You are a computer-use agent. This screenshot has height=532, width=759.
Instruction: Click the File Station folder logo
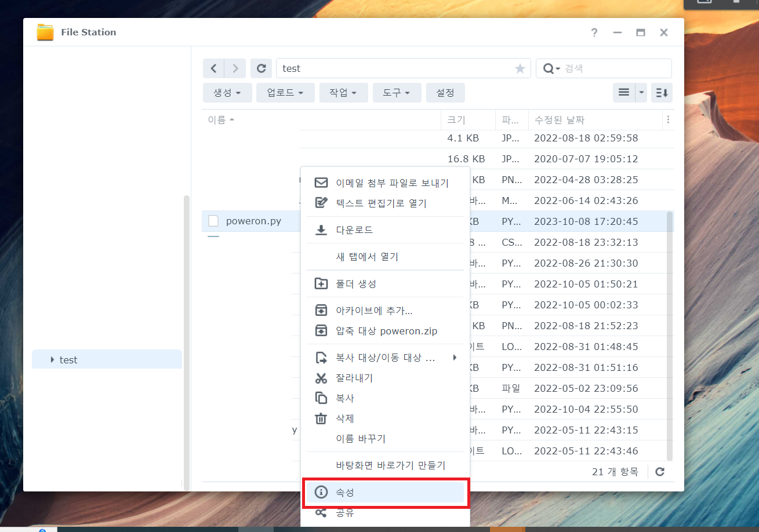45,32
